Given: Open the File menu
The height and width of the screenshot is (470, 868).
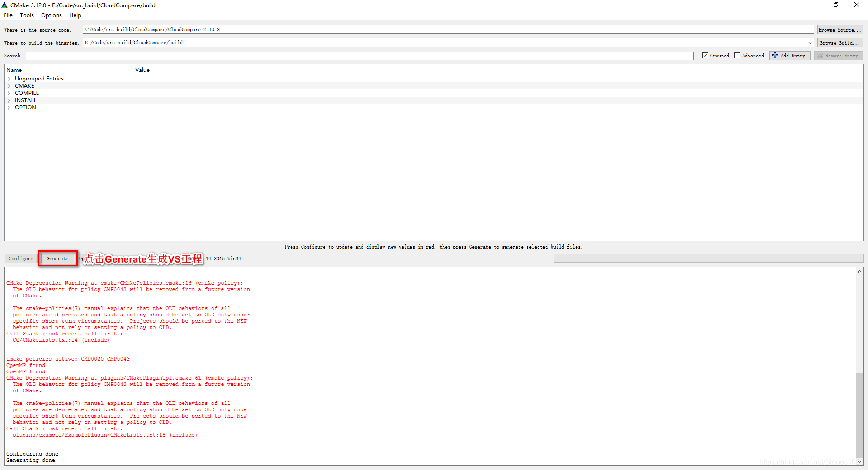Looking at the screenshot, I should pyautogui.click(x=8, y=15).
